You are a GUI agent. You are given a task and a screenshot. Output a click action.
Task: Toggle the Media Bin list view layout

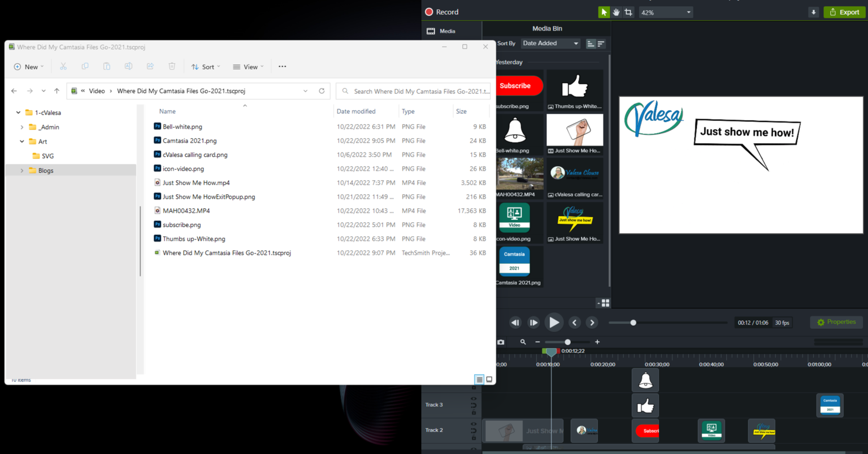(604, 303)
